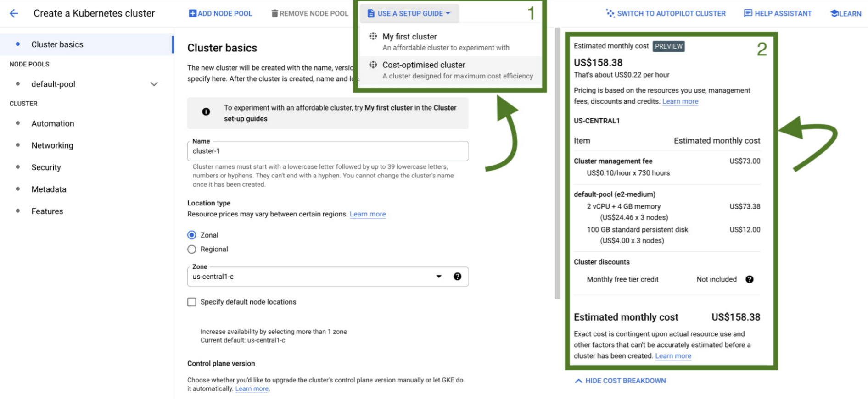Click the Monthly free tier credit help icon

[x=749, y=279]
